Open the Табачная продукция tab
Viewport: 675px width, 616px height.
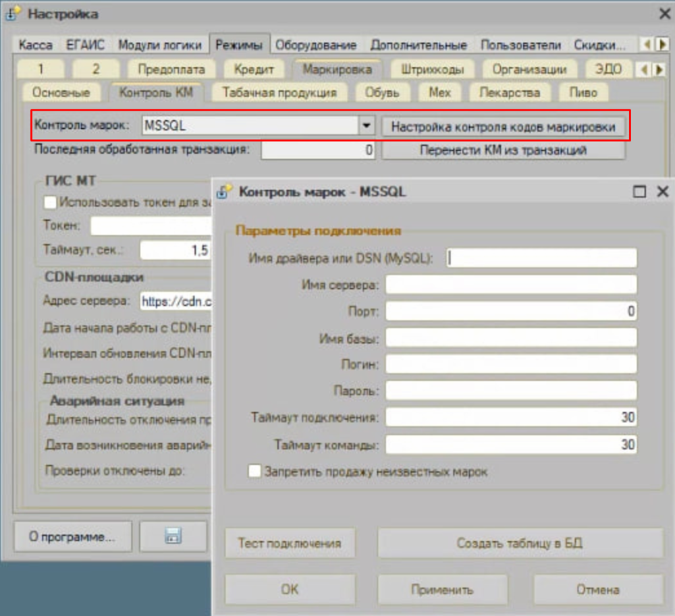pyautogui.click(x=279, y=92)
